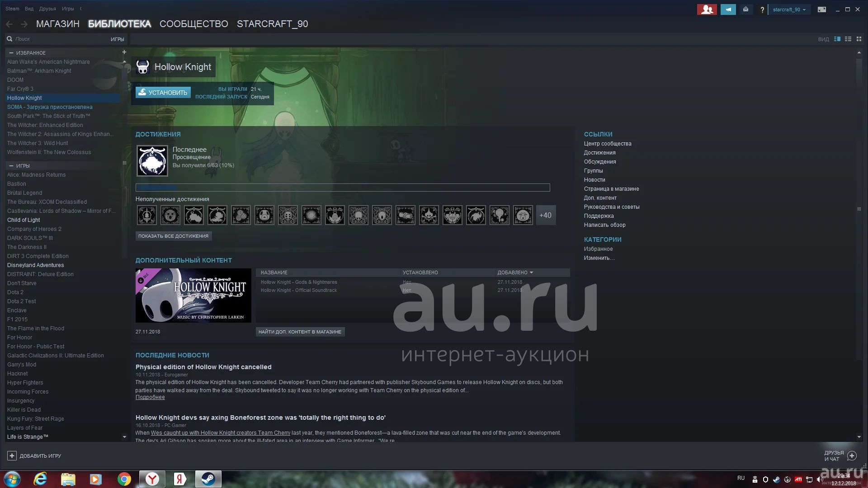Click main content scroll down arrow
Screen dimensions: 868x488
coord(859,437)
